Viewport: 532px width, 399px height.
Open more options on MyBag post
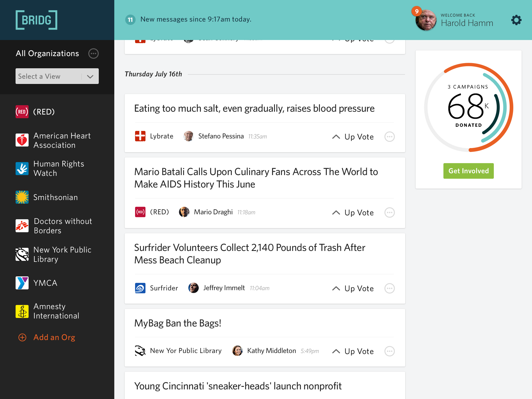tap(390, 351)
